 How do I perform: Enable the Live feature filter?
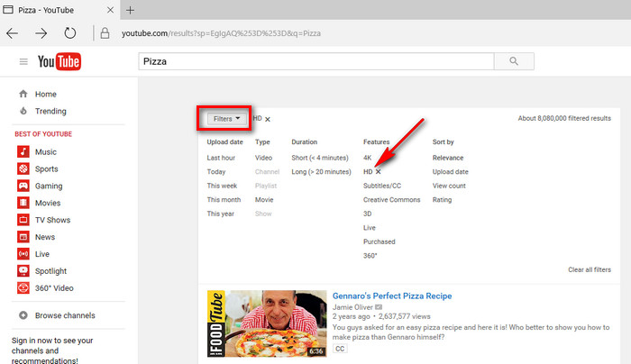point(369,228)
